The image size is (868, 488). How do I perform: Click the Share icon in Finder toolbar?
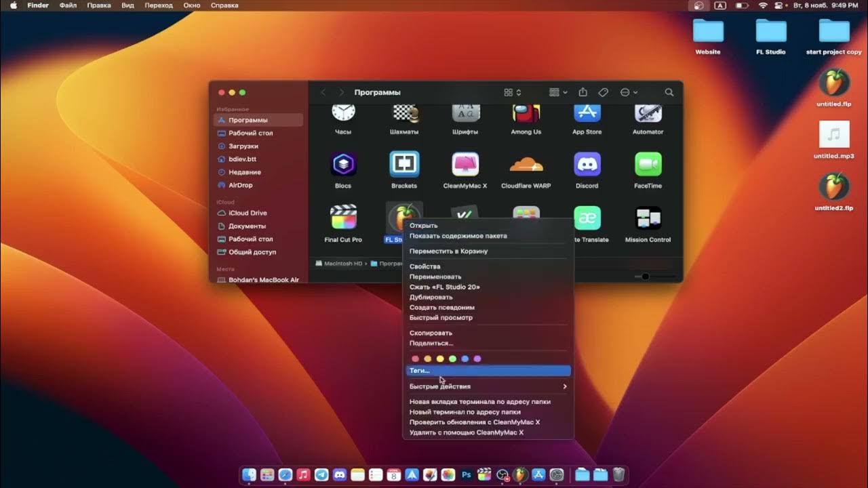coord(583,92)
